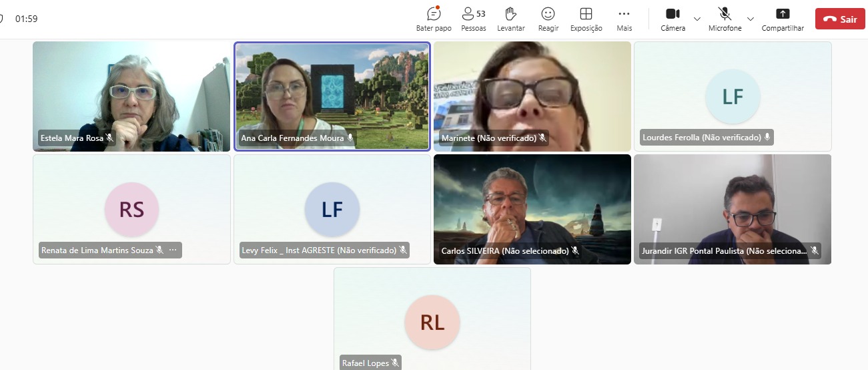This screenshot has width=868, height=370.
Task: Click the meeting timer showing 01:59
Action: 27,19
